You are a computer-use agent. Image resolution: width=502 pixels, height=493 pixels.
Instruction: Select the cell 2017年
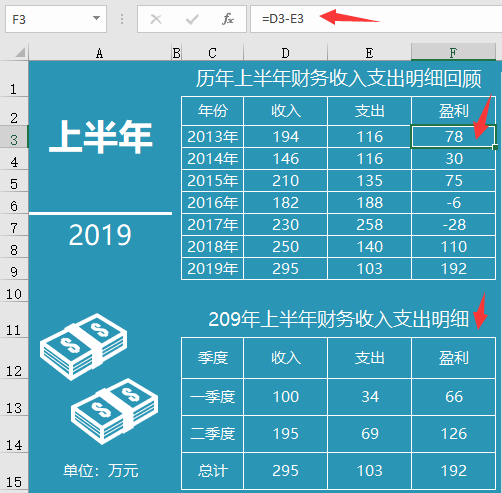[213, 225]
